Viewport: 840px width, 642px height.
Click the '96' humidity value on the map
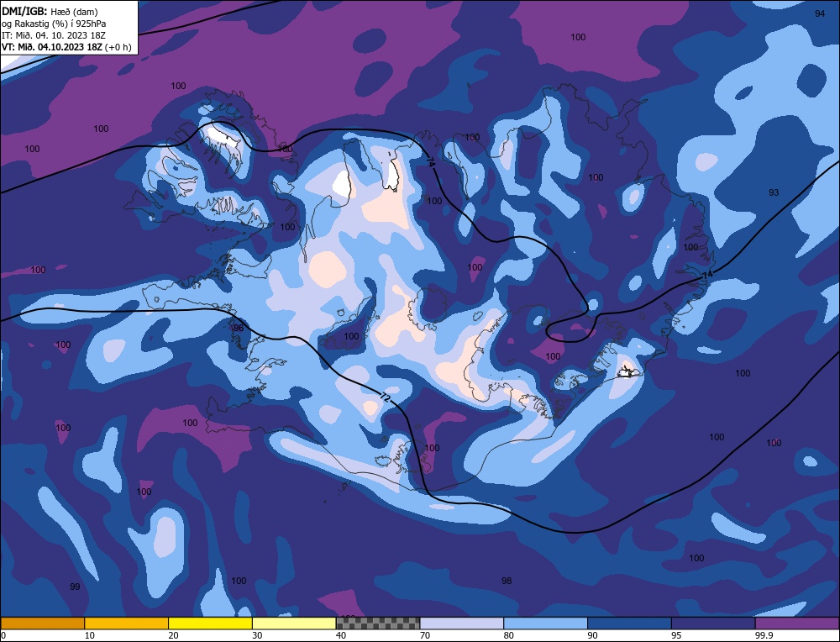(239, 328)
